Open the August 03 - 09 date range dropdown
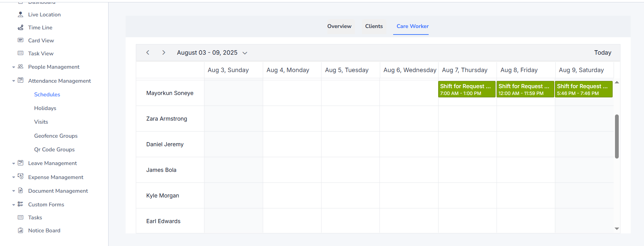The image size is (644, 246). point(245,53)
